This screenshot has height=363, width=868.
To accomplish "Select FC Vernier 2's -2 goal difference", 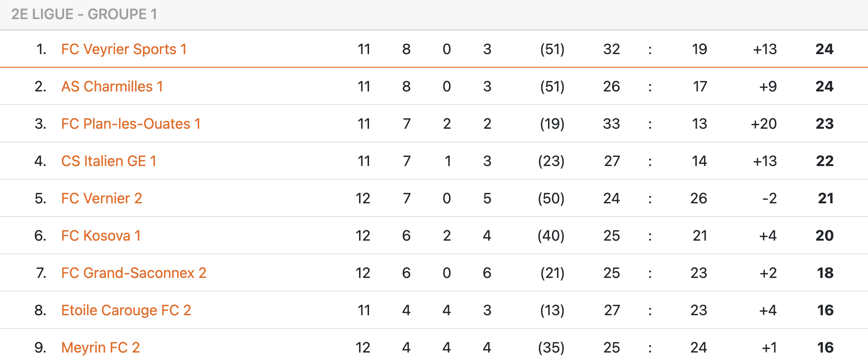I will [769, 198].
